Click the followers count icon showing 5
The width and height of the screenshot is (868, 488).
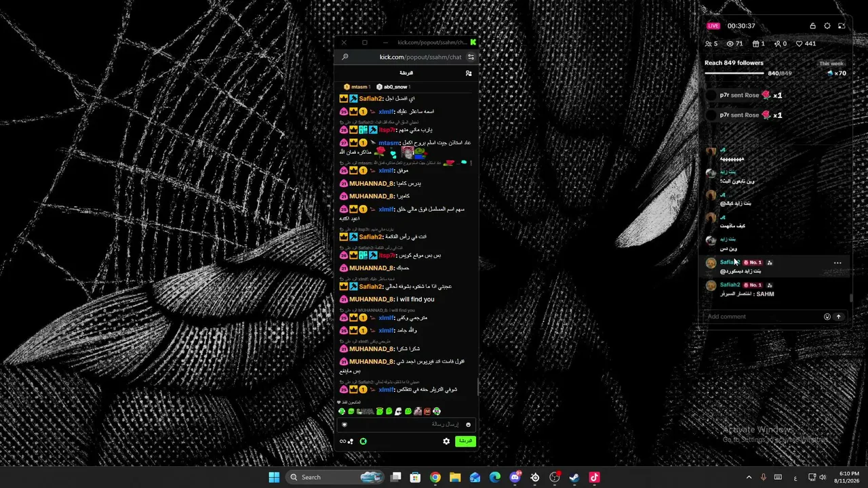[709, 44]
